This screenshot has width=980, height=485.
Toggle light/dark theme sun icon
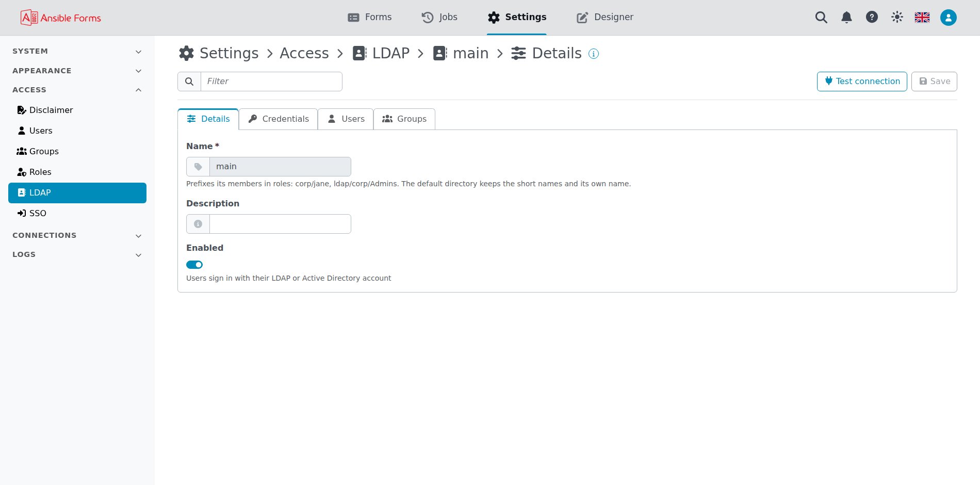[897, 17]
